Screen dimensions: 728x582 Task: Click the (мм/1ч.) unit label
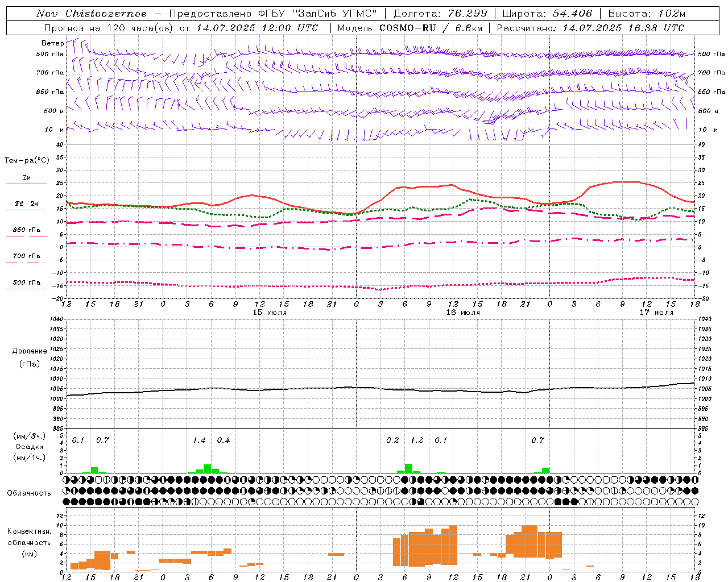30,458
